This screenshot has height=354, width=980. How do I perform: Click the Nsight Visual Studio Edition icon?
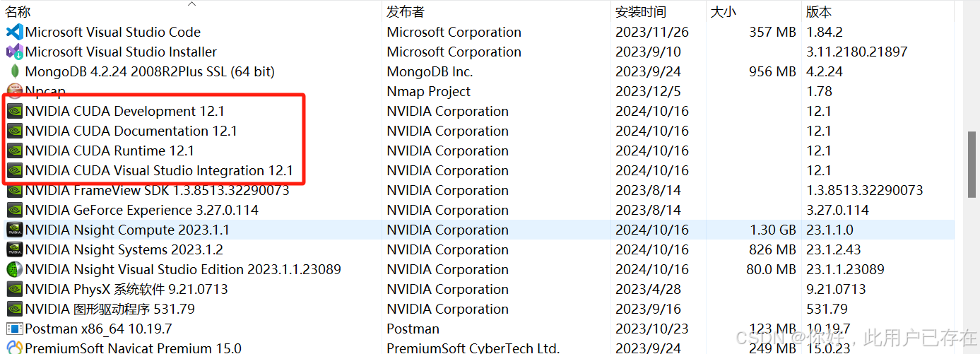14,269
